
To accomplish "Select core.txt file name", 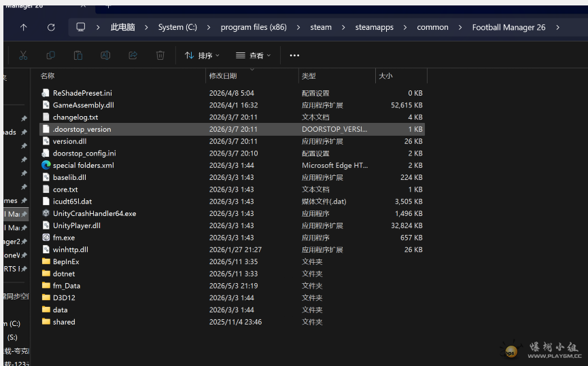I will click(x=65, y=189).
